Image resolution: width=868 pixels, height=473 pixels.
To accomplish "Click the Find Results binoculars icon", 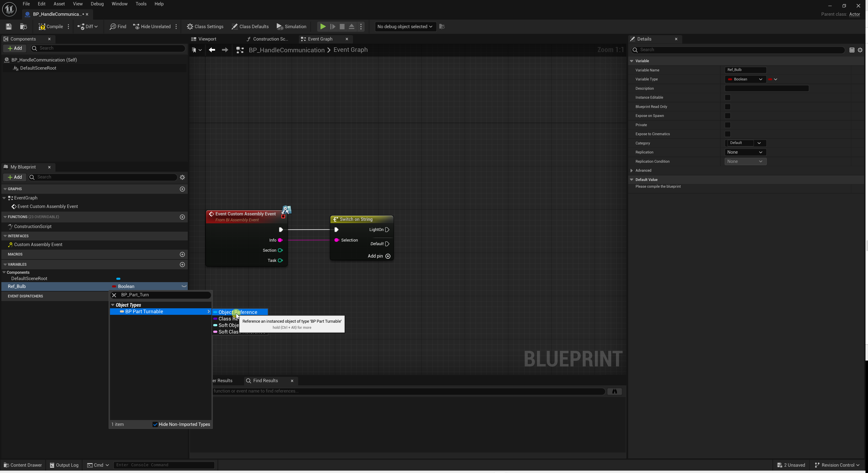I will (x=614, y=391).
